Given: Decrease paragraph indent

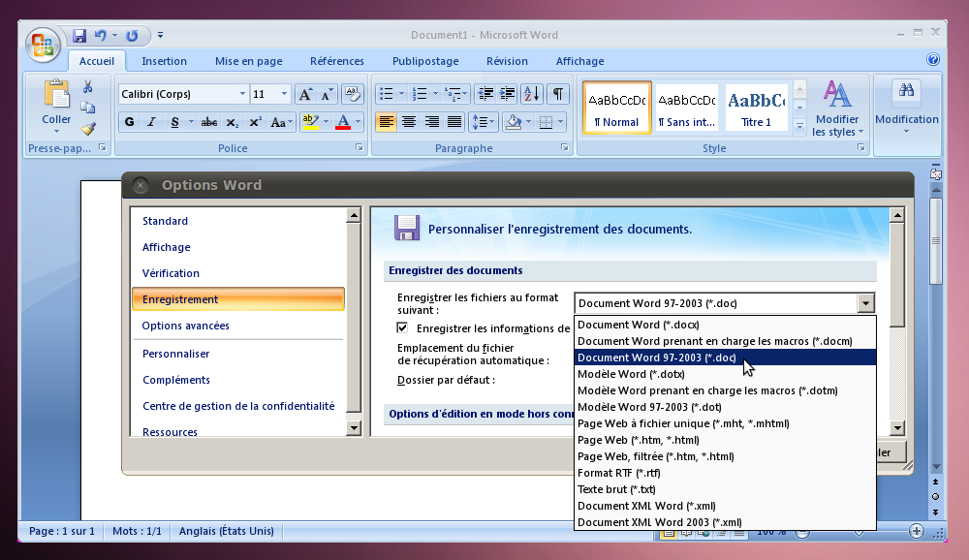Looking at the screenshot, I should coord(485,94).
